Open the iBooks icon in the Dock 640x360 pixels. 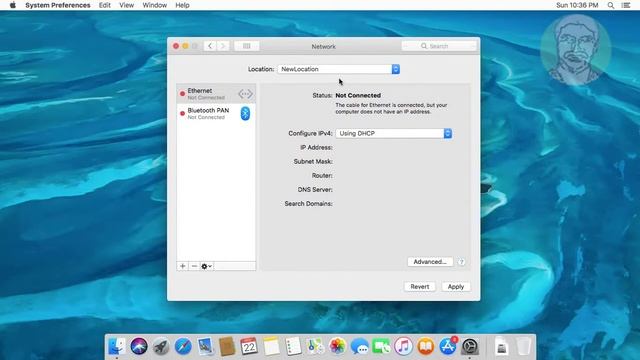[x=426, y=347]
